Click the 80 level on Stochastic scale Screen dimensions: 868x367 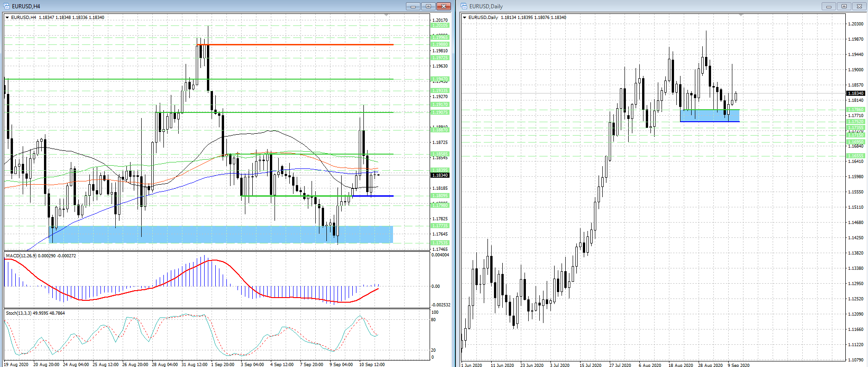pos(433,320)
